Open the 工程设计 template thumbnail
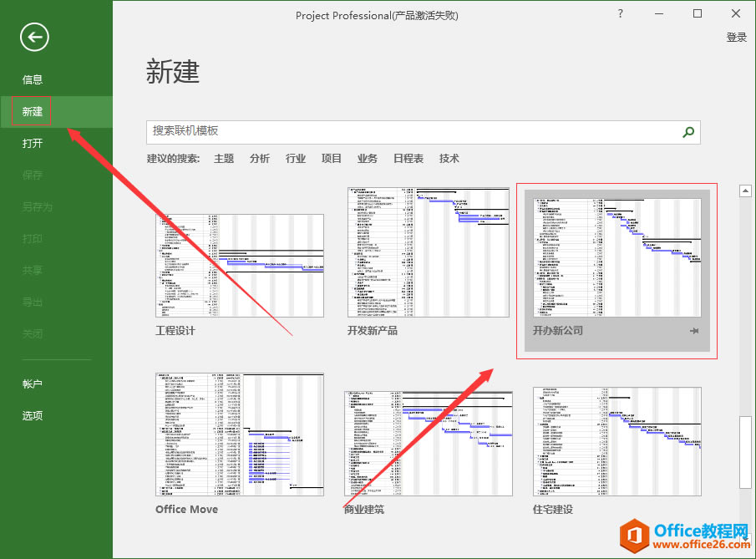 240,266
